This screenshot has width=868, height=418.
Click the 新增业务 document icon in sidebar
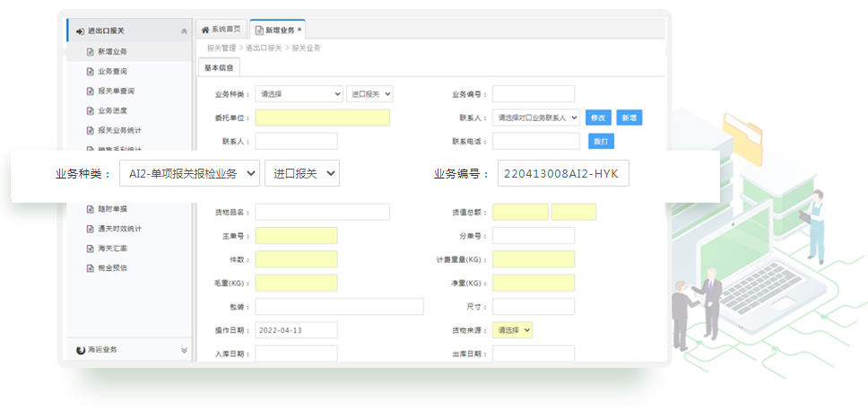tap(90, 52)
